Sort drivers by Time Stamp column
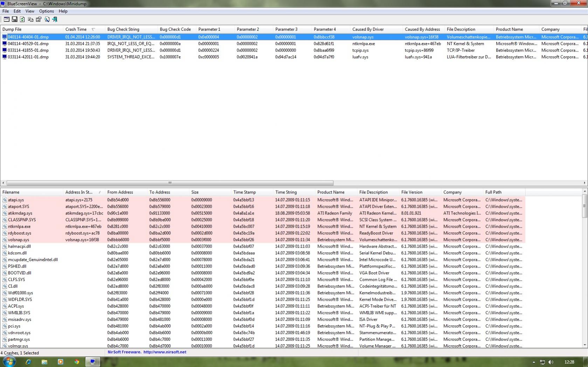This screenshot has width=588, height=367. (252, 192)
